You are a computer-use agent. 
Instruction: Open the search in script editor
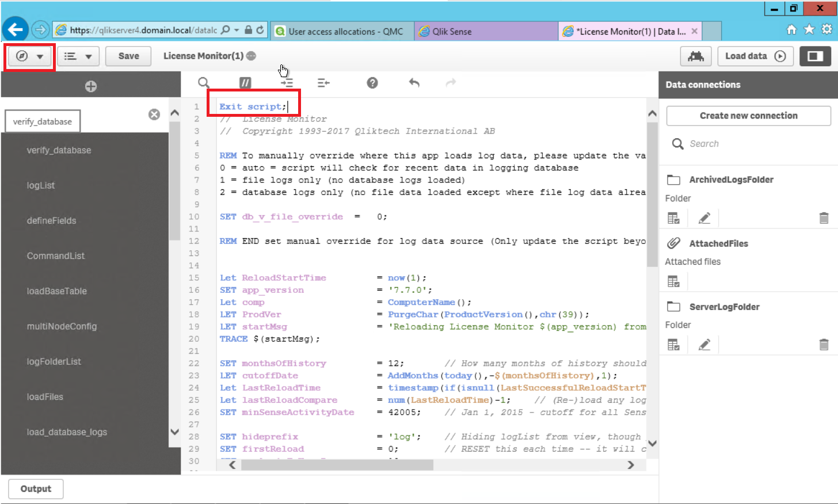point(203,83)
